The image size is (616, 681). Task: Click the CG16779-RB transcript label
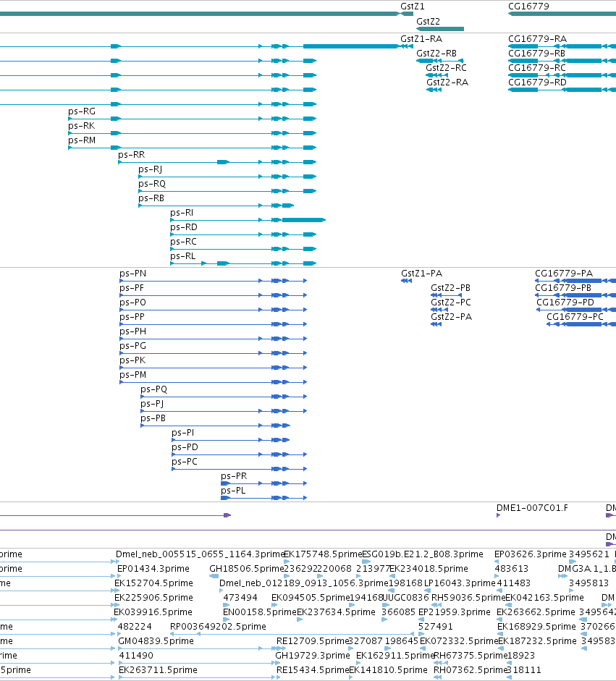(x=537, y=54)
